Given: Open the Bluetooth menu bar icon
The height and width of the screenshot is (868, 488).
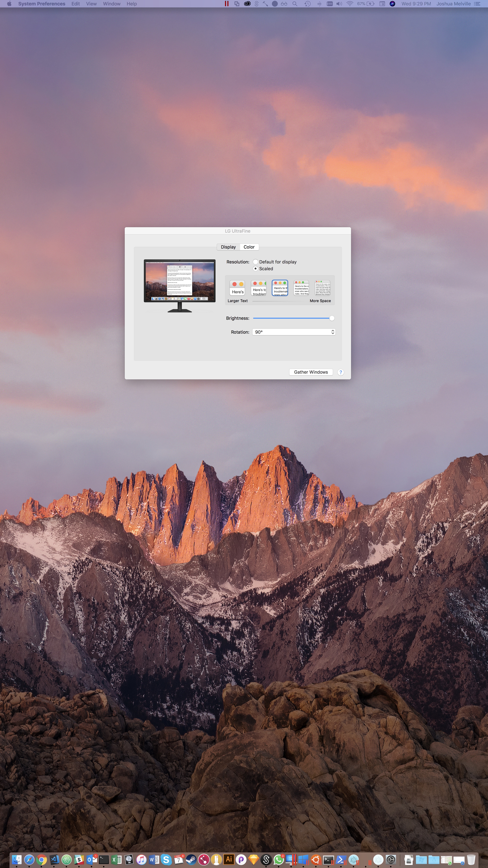Looking at the screenshot, I should [319, 4].
